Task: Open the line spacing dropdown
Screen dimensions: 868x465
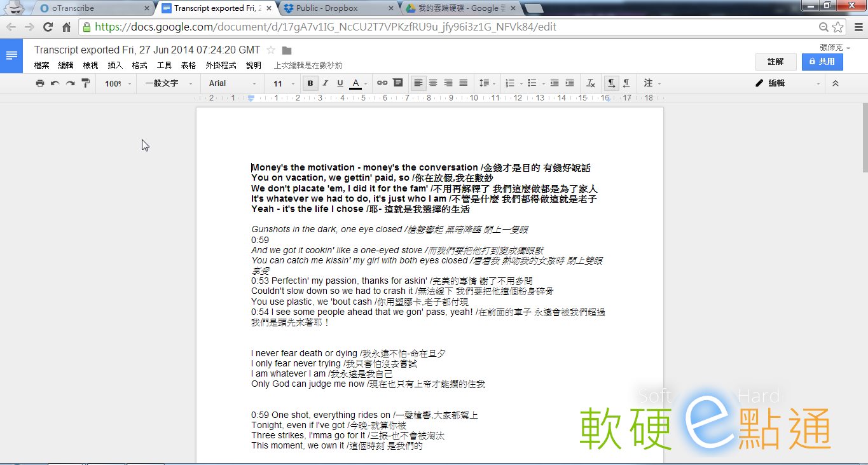Action: [x=487, y=83]
